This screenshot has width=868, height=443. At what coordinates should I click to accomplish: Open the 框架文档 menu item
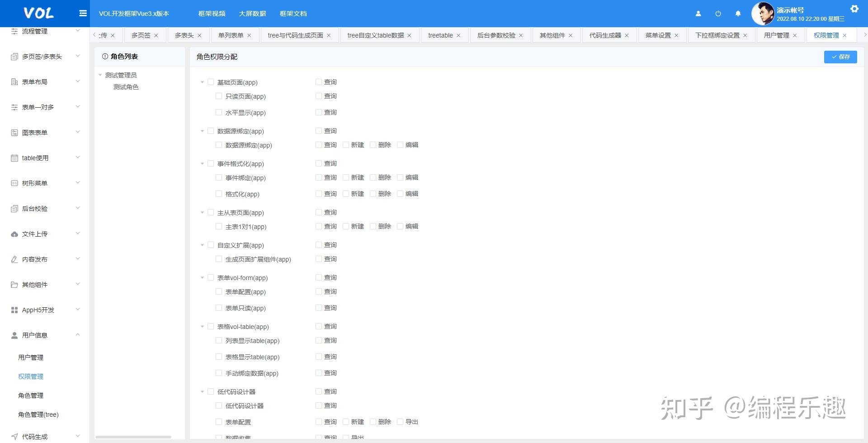292,14
